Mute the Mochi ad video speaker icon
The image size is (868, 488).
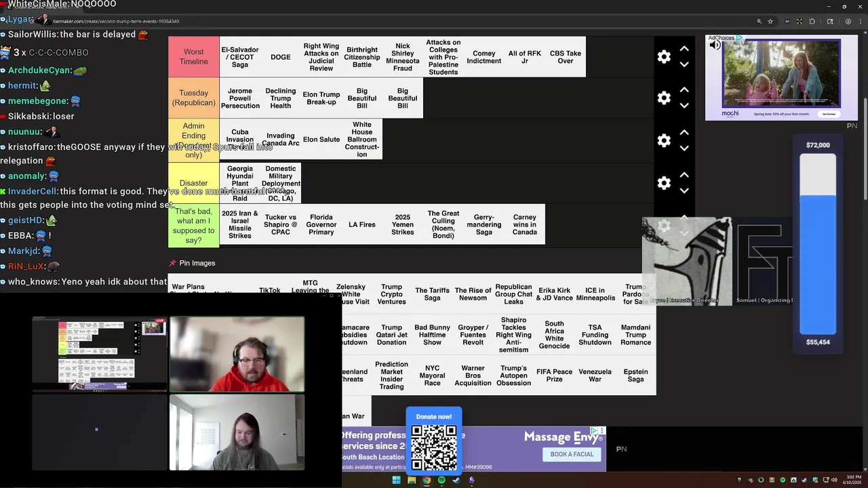click(x=715, y=45)
